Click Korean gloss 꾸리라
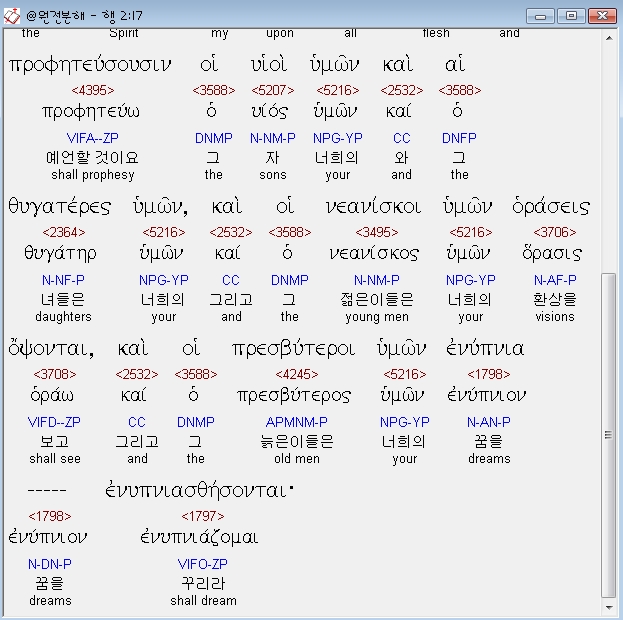Screen dimensions: 623x620 click(203, 583)
